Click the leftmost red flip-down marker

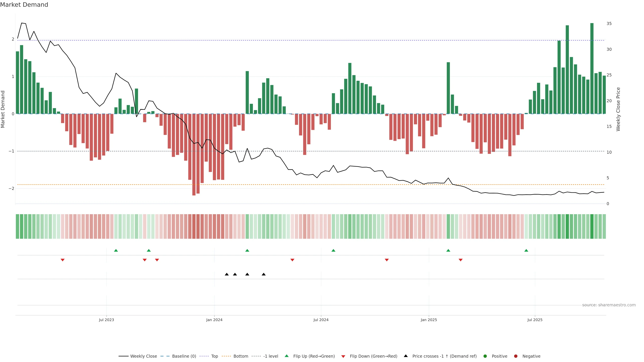63,260
